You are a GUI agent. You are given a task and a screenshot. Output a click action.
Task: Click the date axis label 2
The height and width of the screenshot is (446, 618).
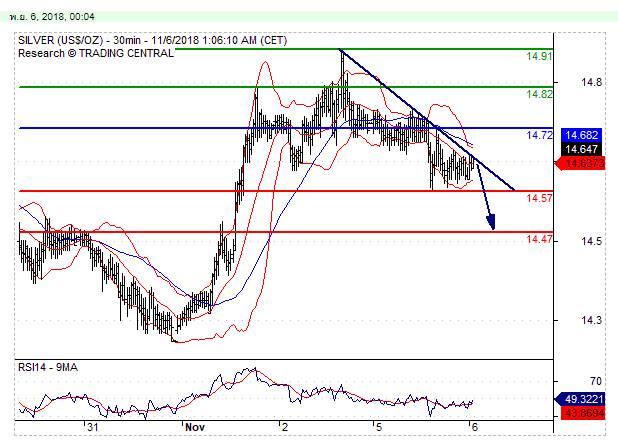pos(285,427)
